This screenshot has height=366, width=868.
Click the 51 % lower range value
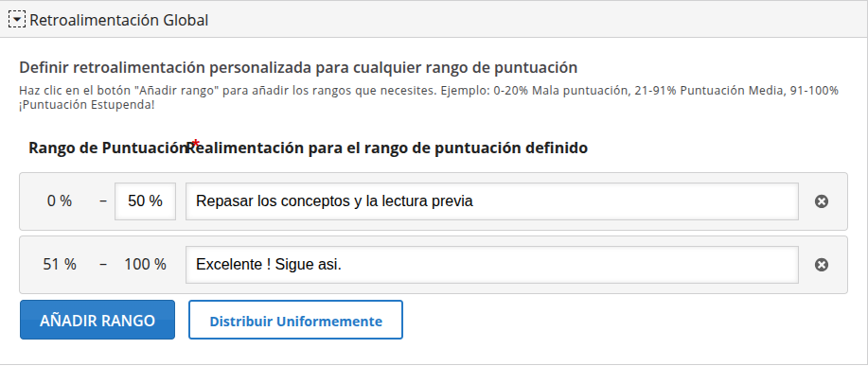pyautogui.click(x=60, y=265)
